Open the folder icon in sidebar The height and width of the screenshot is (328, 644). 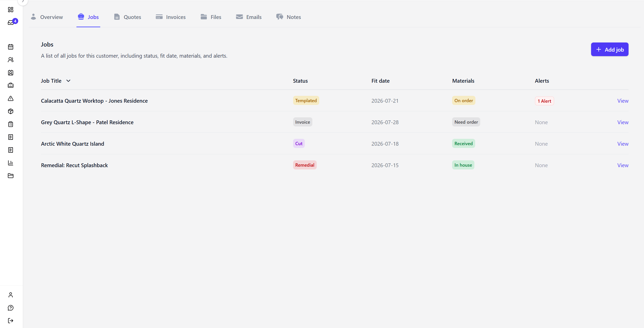pyautogui.click(x=11, y=176)
